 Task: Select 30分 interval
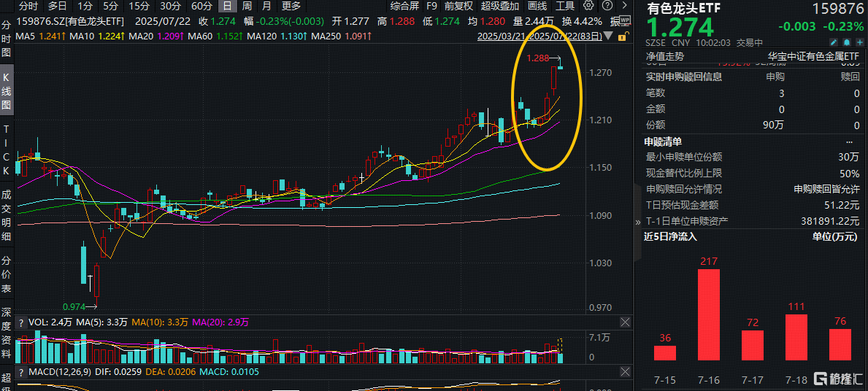(x=170, y=6)
